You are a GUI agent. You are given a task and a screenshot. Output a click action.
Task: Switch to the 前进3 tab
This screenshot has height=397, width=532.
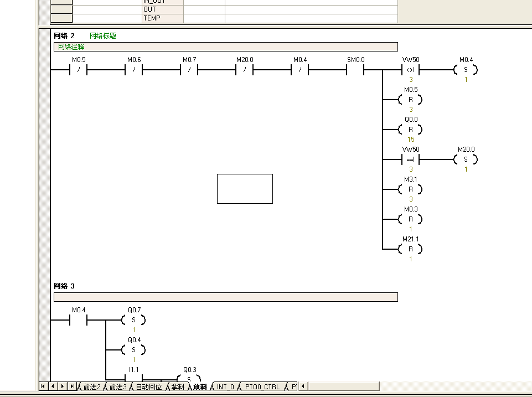tap(118, 387)
